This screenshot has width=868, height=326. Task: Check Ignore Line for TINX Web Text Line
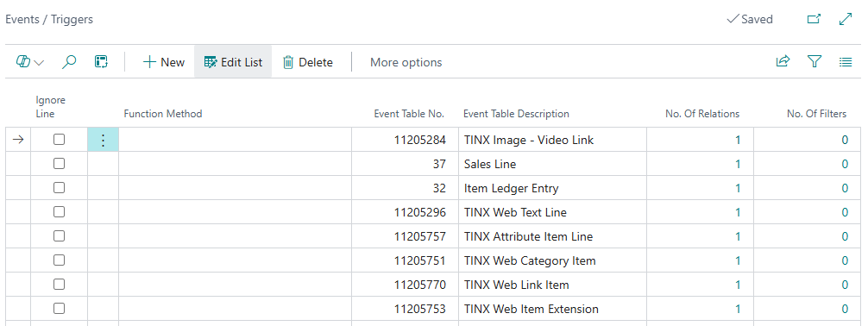[59, 212]
